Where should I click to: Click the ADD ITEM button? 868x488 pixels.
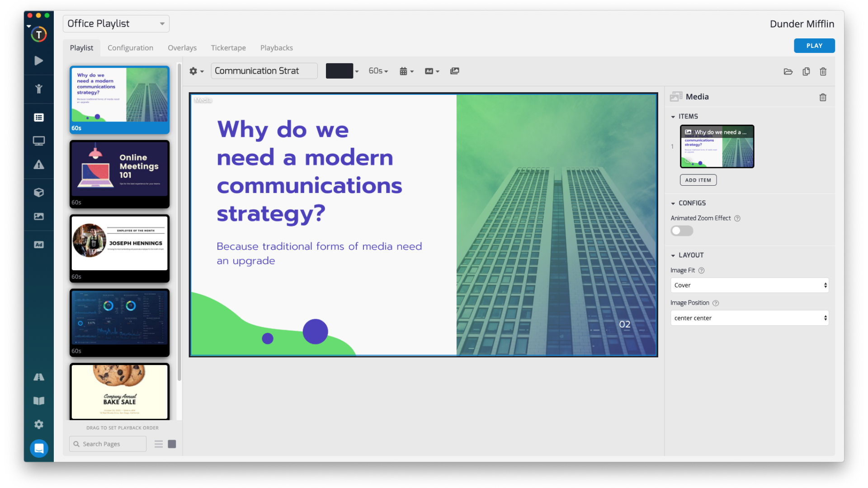click(x=698, y=180)
